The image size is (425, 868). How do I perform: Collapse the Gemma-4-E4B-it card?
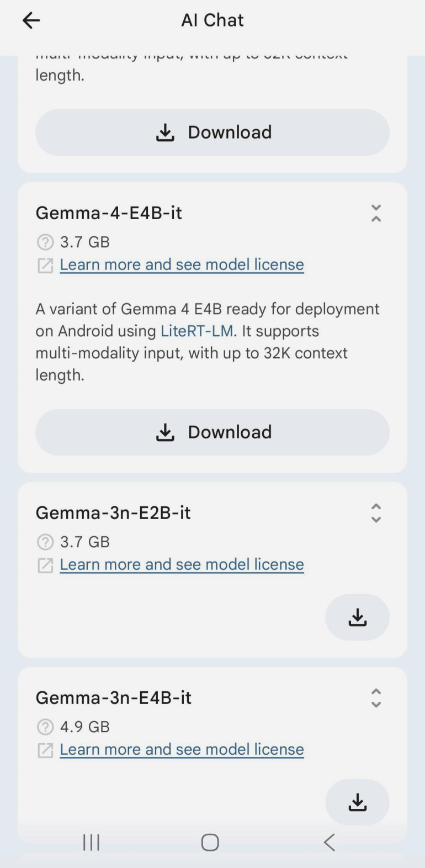coord(376,213)
